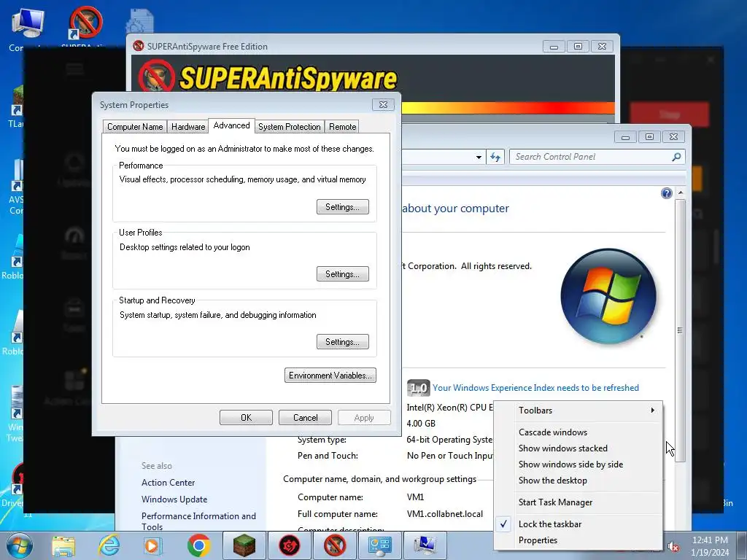Click Control Panel scrollbar up arrow
Screen dimensions: 747x560
[x=681, y=192]
